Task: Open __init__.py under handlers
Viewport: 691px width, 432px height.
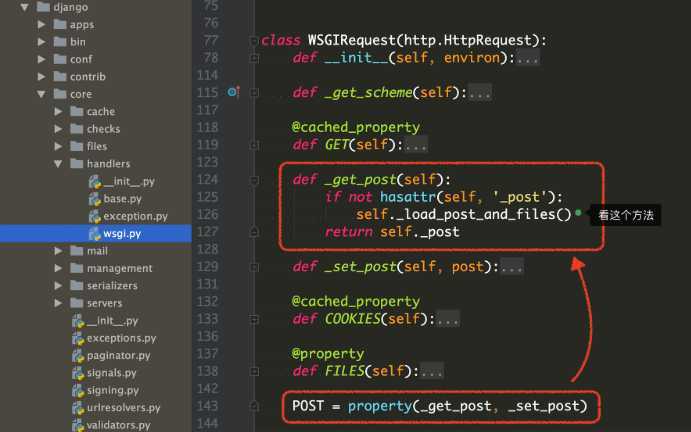Action: (129, 181)
